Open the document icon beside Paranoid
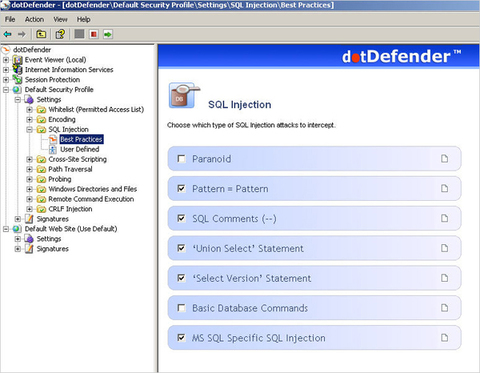The width and height of the screenshot is (480, 373). click(444, 159)
